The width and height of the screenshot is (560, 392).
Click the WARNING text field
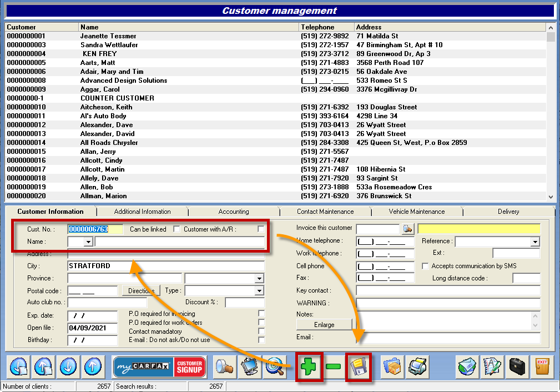coord(448,303)
